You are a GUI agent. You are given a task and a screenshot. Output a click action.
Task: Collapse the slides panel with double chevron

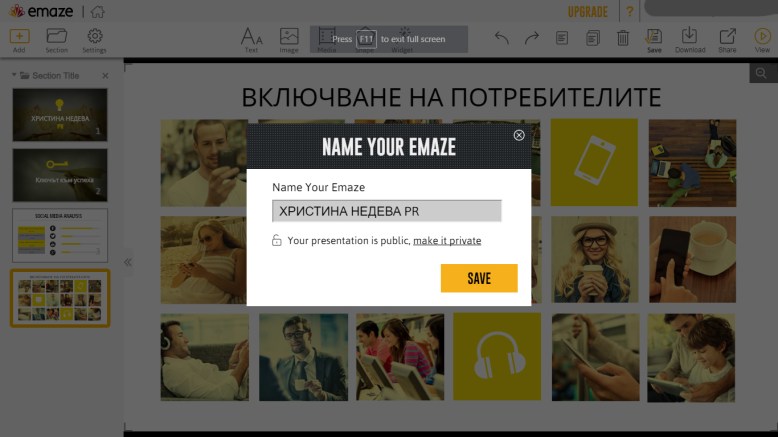128,262
